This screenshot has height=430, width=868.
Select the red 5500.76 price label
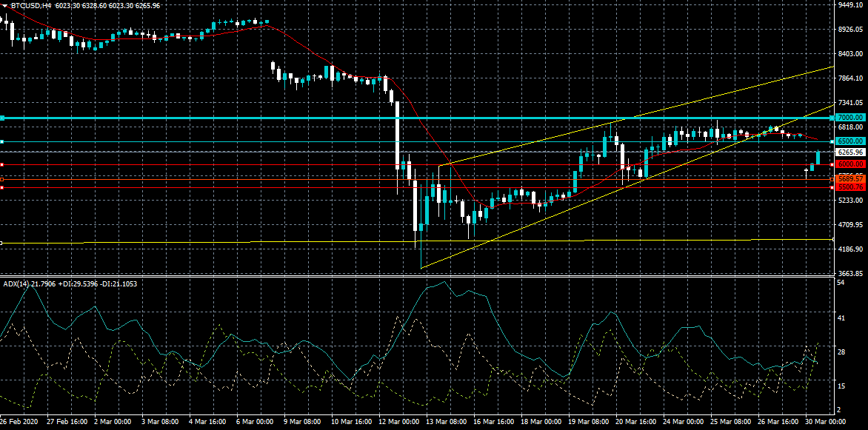[850, 187]
